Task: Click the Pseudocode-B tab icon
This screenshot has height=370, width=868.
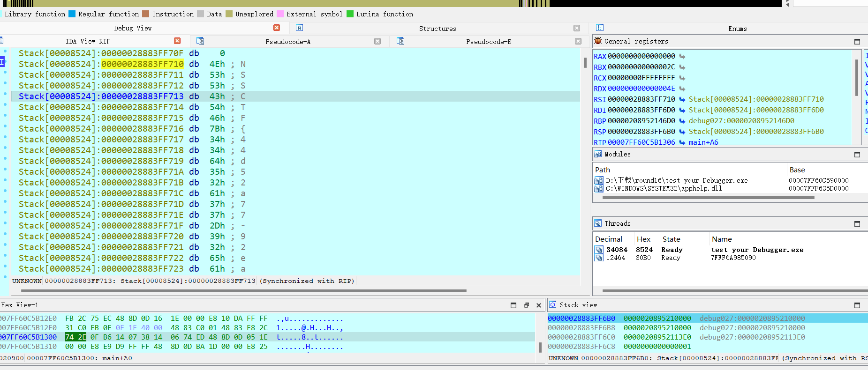Action: pos(400,41)
